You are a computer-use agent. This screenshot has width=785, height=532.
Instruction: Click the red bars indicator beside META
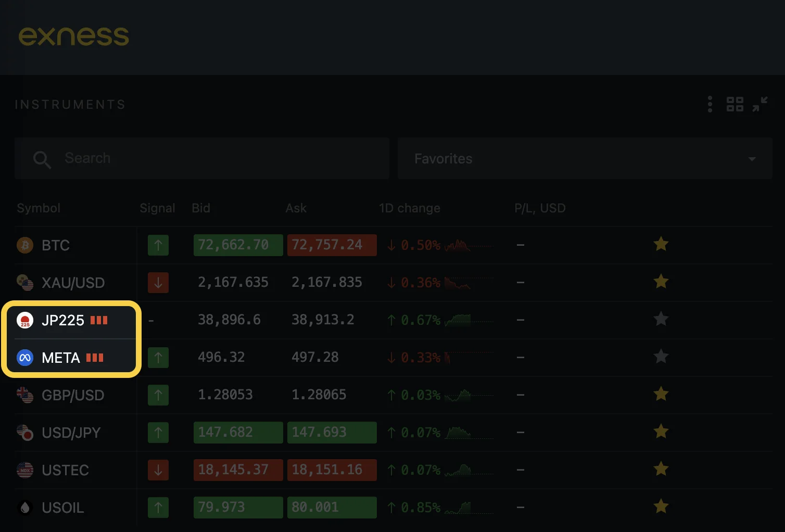(95, 358)
